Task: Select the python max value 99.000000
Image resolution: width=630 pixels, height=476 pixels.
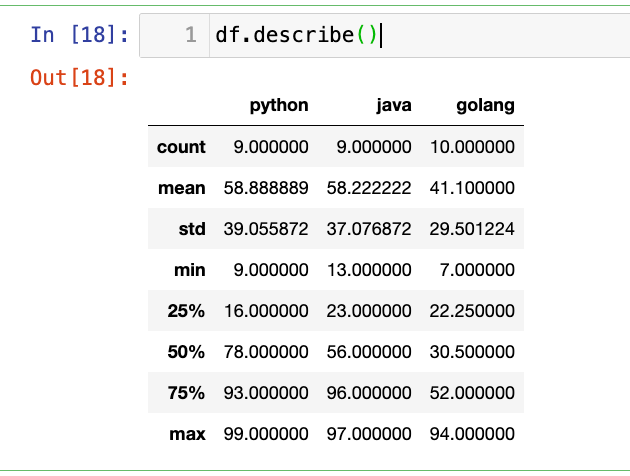Action: tap(265, 434)
